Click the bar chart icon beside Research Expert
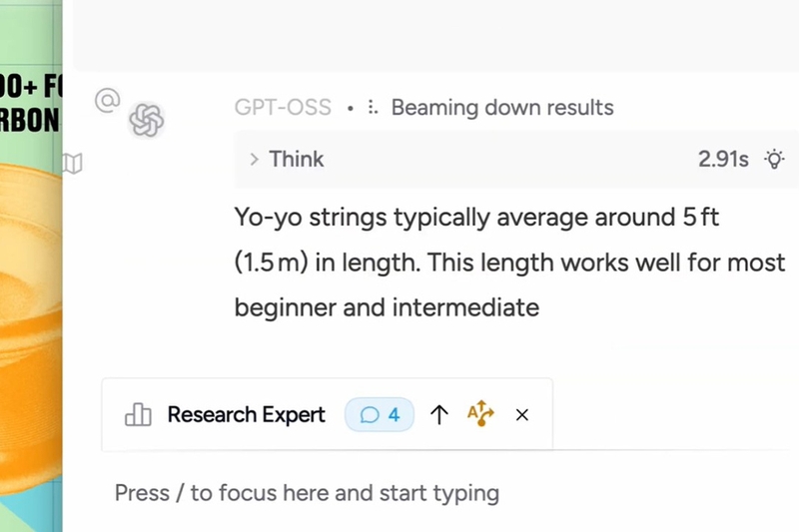799x532 pixels. point(138,414)
